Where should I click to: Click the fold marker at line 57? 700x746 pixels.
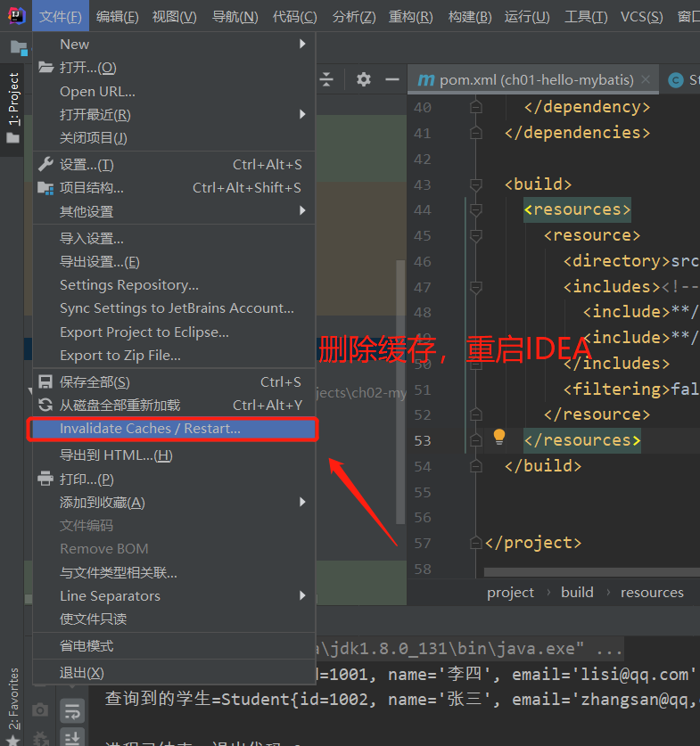coord(475,543)
